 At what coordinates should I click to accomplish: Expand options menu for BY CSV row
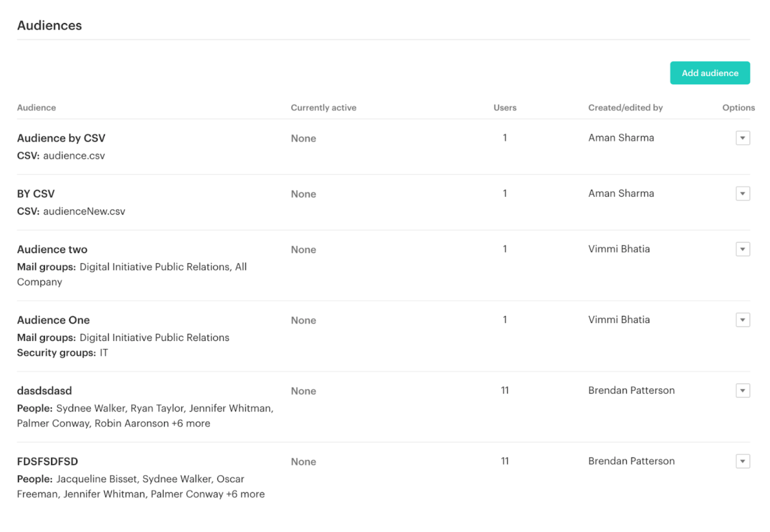point(742,194)
